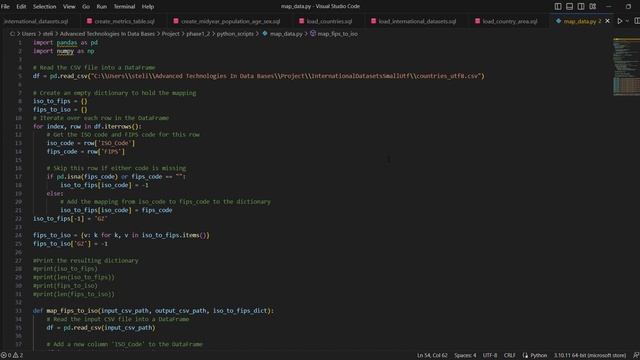Click the 'iso_to_fips = {}' code line
Image resolution: width=640 pixels, height=360 pixels.
[x=60, y=101]
